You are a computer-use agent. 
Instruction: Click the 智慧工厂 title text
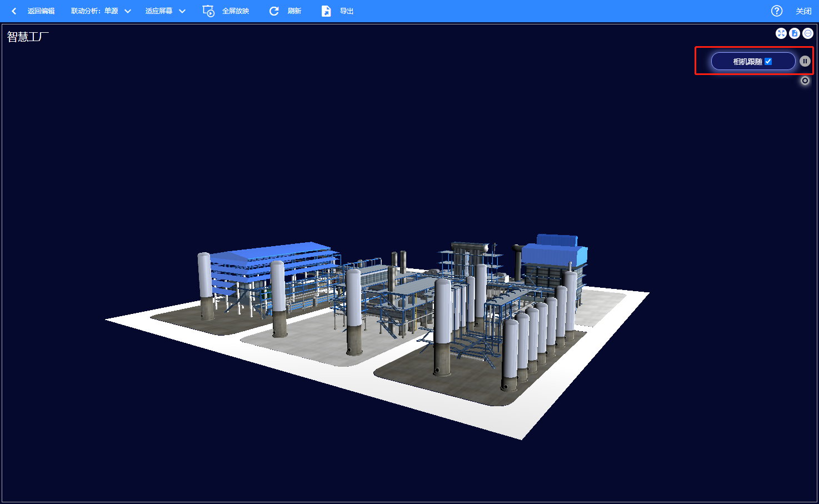(28, 37)
